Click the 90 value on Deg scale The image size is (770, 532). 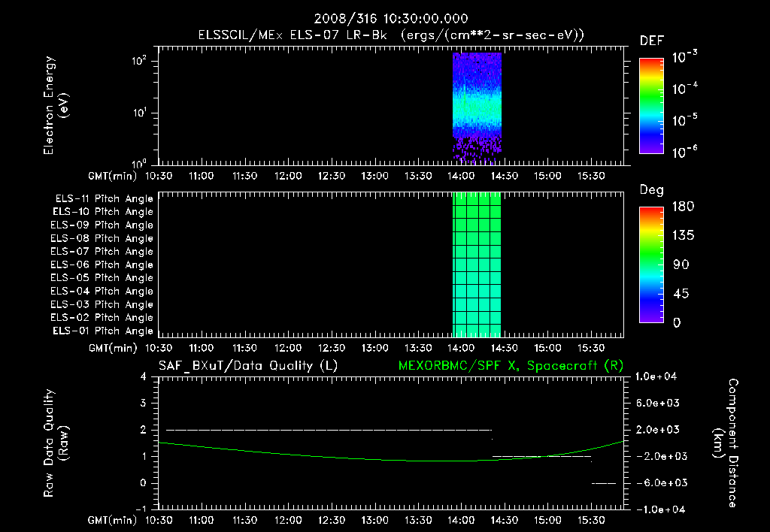coord(681,265)
